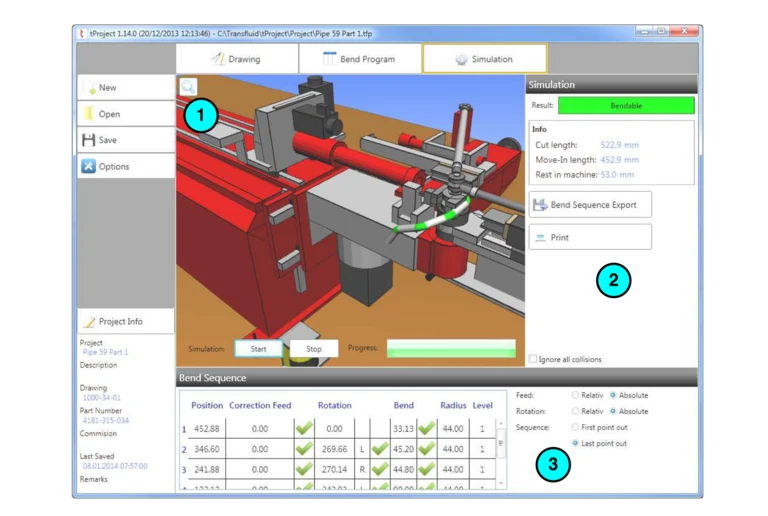Select Absolute radio button for Rotation

tap(612, 411)
